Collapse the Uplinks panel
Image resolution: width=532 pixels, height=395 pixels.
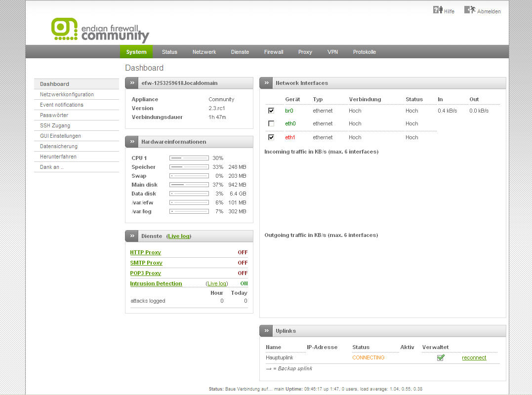pyautogui.click(x=266, y=331)
